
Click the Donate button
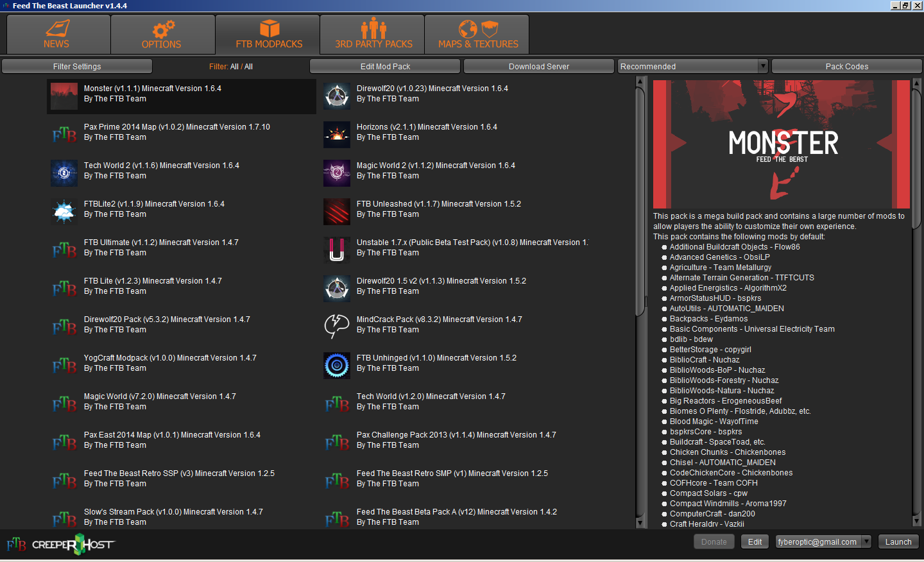point(714,541)
